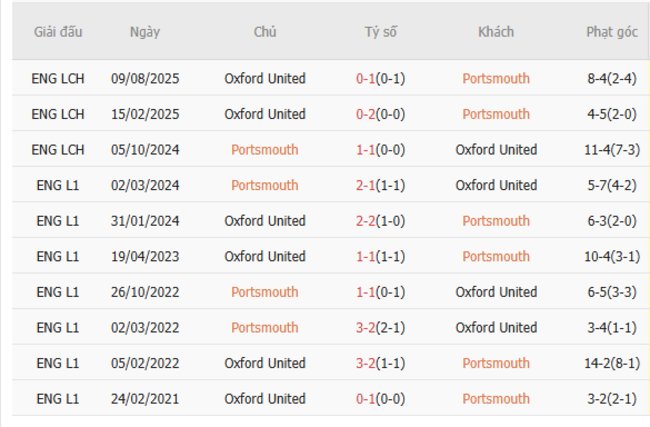This screenshot has height=427, width=650.
Task: Click the Ngày column header
Action: coord(145,32)
